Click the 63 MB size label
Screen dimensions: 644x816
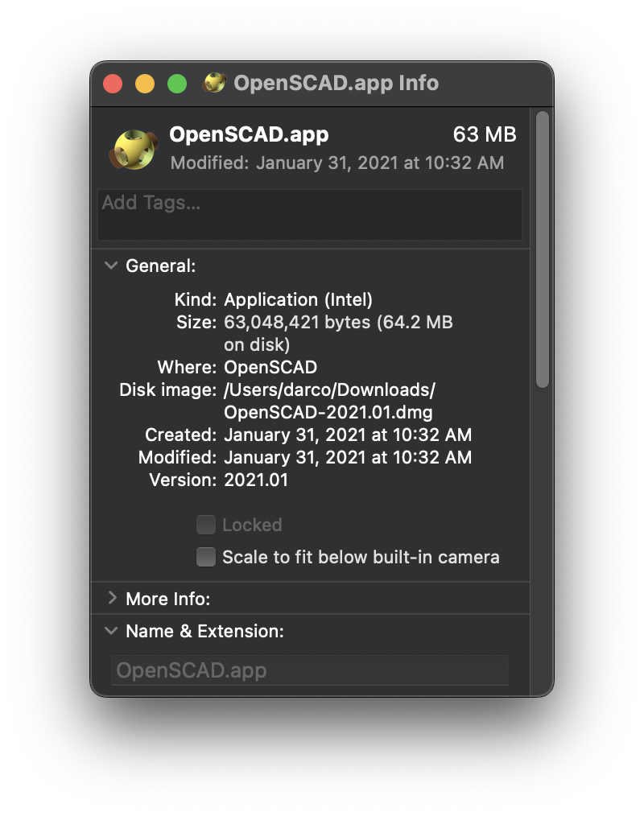coord(484,134)
